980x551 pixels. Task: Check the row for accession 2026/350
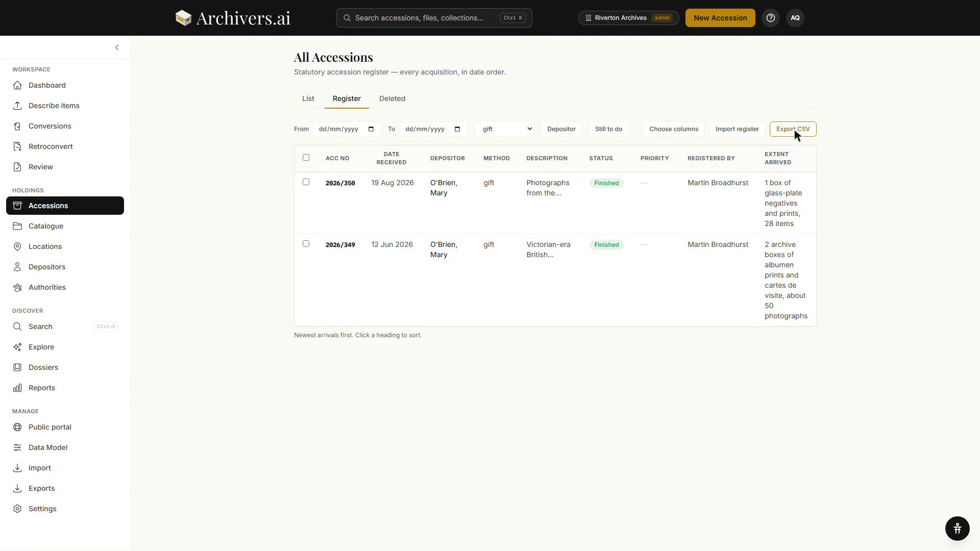306,182
